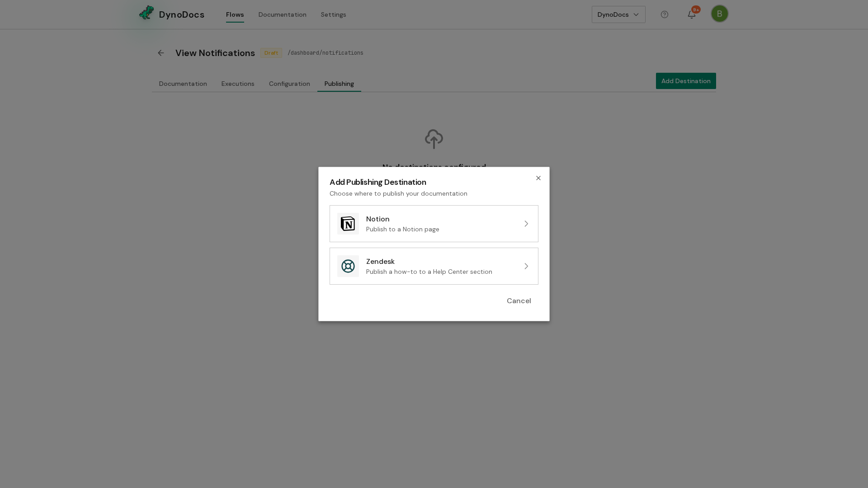The height and width of the screenshot is (488, 868).
Task: Click the Notion logo icon
Action: point(348,224)
